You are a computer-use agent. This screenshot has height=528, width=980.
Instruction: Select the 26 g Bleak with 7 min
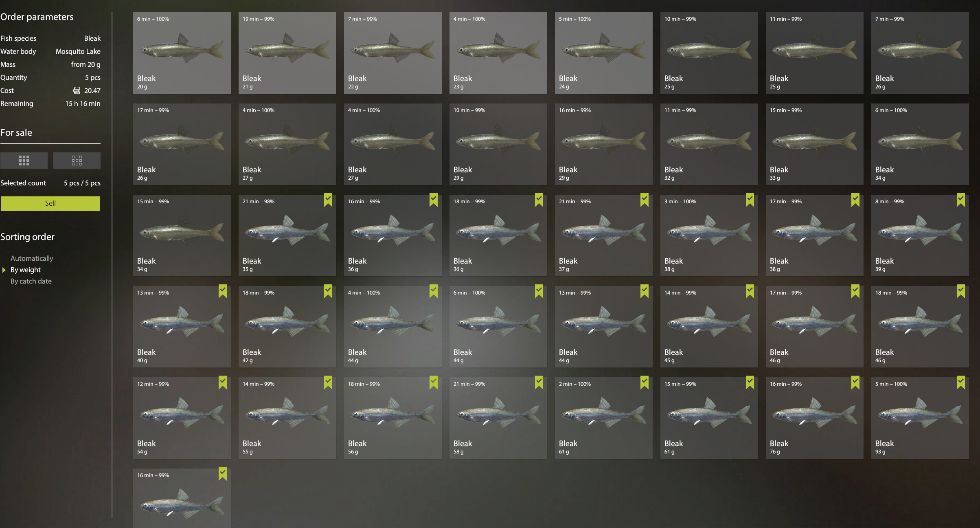[x=920, y=53]
